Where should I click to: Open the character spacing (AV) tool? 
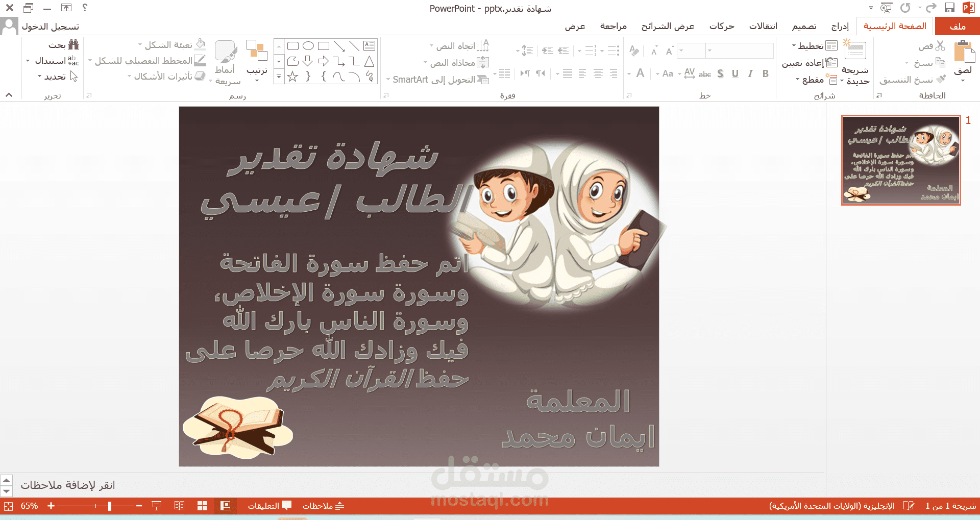[x=690, y=74]
